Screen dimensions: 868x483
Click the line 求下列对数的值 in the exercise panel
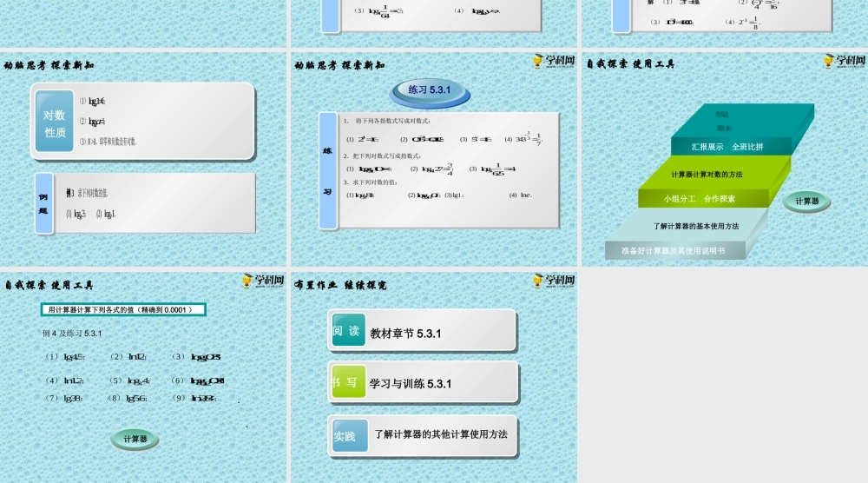375,182
